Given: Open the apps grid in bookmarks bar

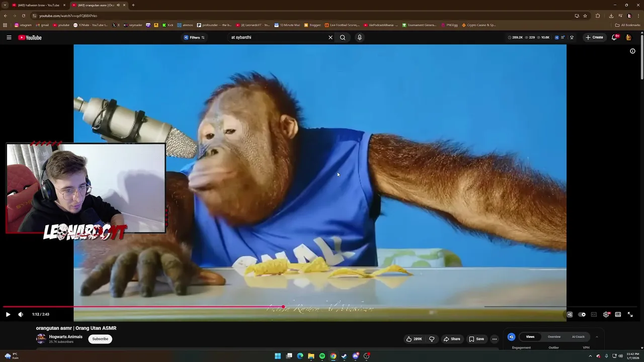Looking at the screenshot, I should pos(5,25).
